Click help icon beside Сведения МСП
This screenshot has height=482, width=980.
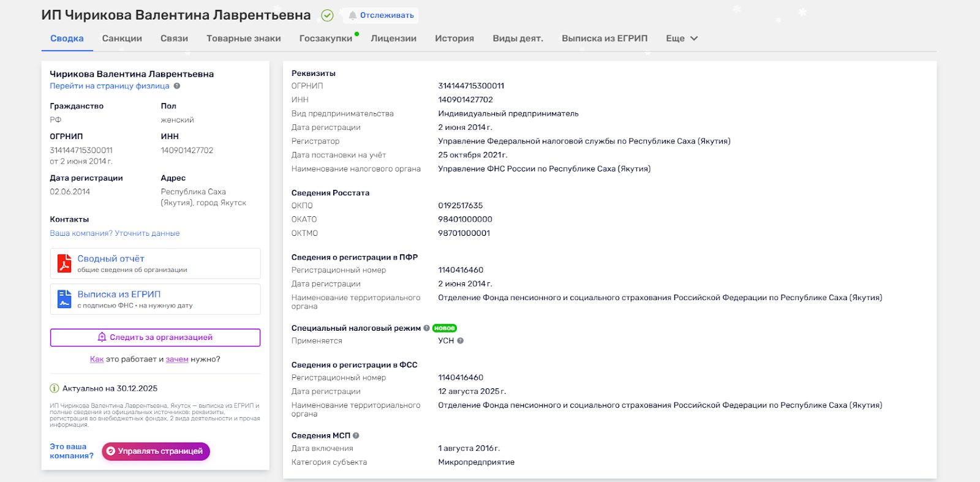pyautogui.click(x=356, y=436)
